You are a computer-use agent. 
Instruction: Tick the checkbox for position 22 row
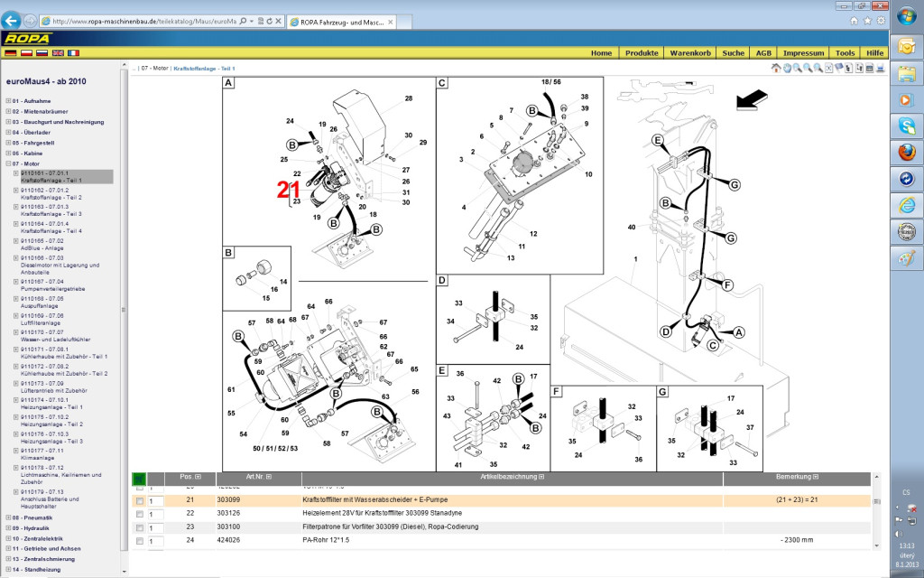pyautogui.click(x=140, y=514)
